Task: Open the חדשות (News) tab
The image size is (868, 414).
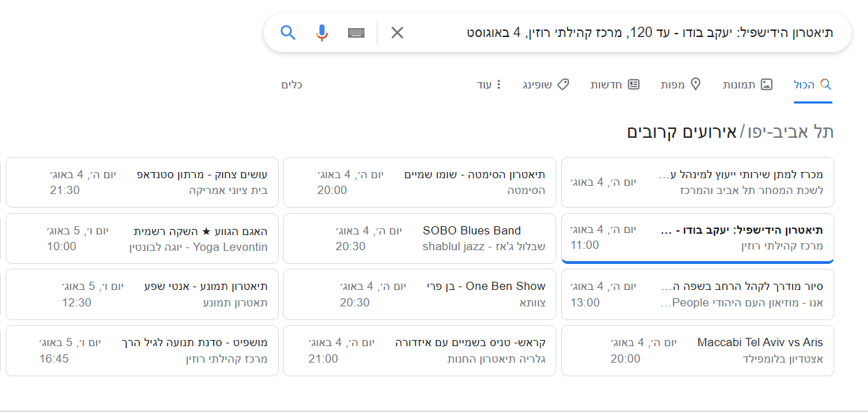Action: (x=615, y=84)
